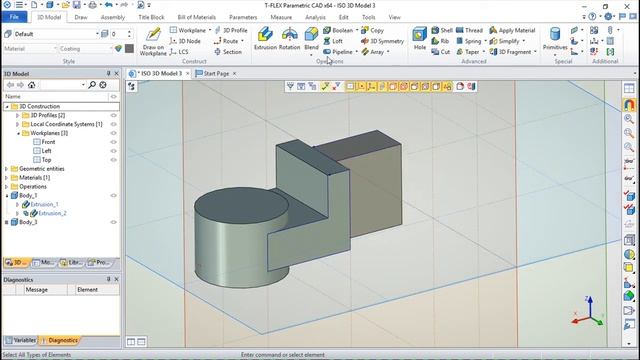Viewport: 640px width, 360px height.
Task: Choose the Boolean operation
Action: (338, 30)
